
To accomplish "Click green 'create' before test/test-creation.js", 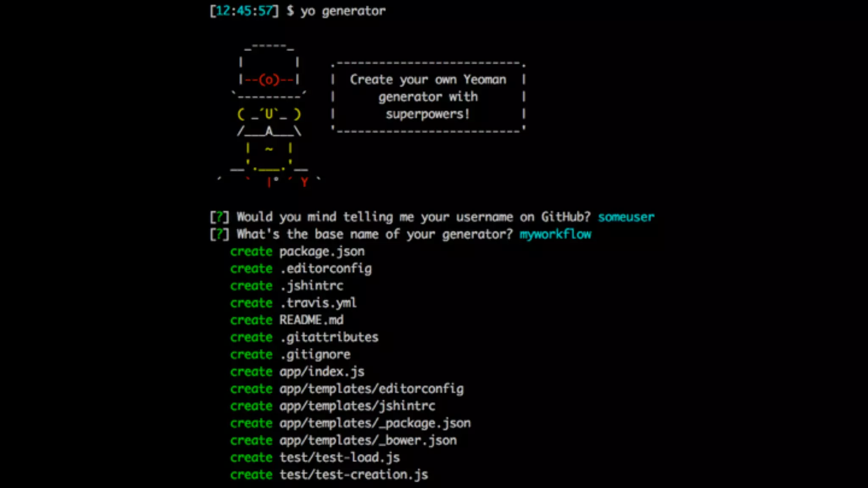I will click(251, 475).
